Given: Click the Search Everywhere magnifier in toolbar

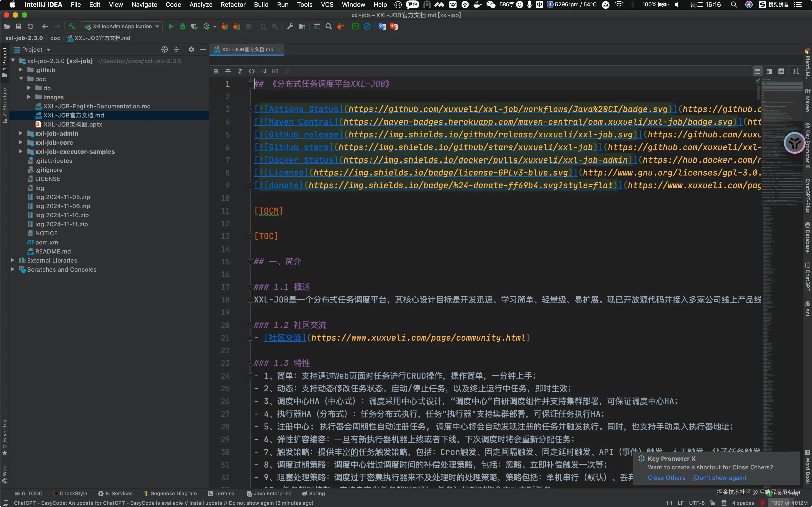Looking at the screenshot, I should 328,27.
